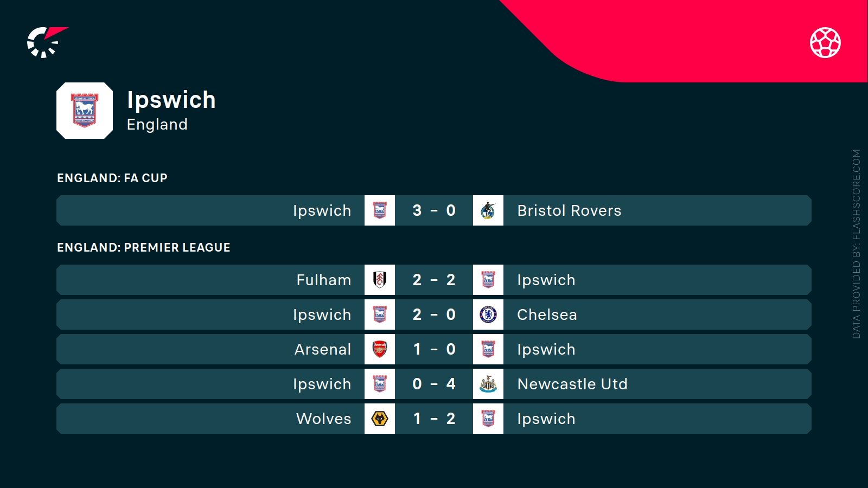Click the Bristol Rovers team badge

(488, 210)
